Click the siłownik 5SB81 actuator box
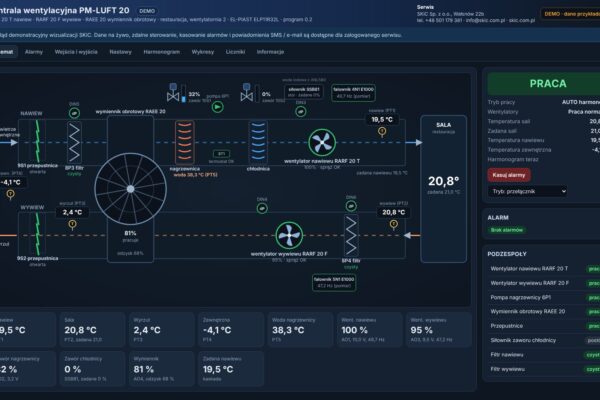The image size is (600, 400). click(x=304, y=92)
